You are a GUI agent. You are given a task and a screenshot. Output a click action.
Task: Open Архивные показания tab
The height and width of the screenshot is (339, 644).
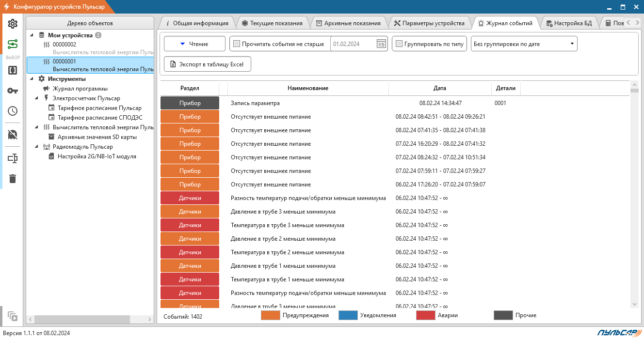348,23
